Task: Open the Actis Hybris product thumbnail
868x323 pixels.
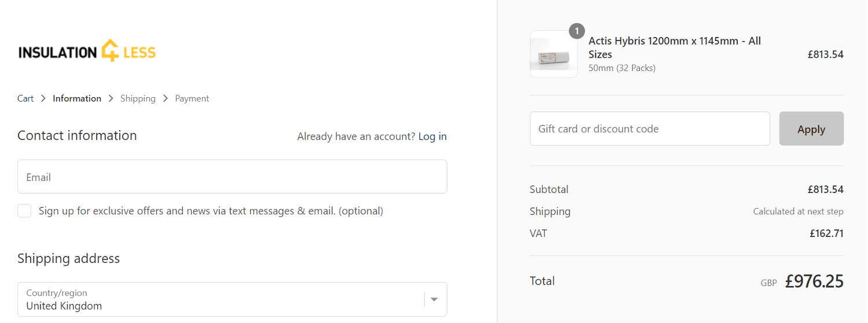Action: tap(554, 54)
